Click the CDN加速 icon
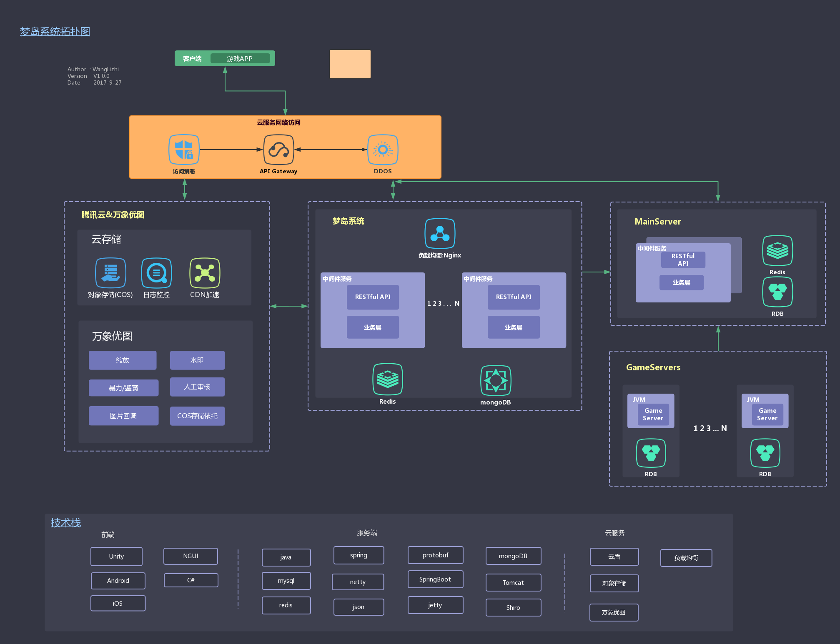The height and width of the screenshot is (644, 840). click(x=205, y=273)
